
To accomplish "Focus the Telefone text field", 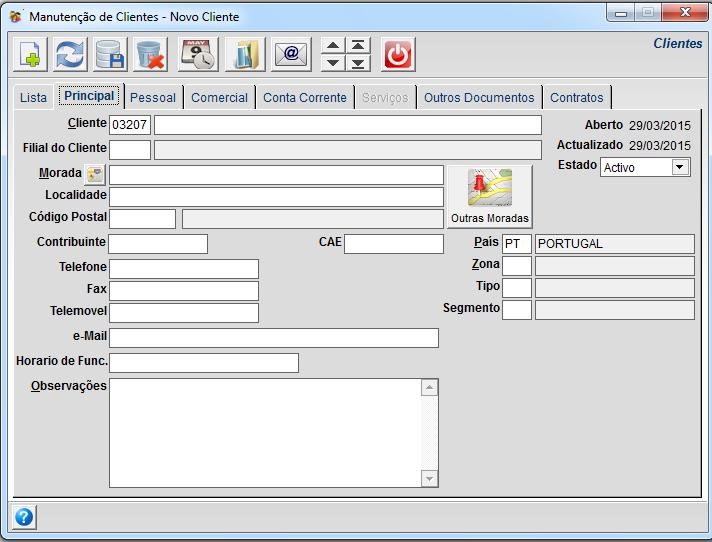I will click(183, 268).
